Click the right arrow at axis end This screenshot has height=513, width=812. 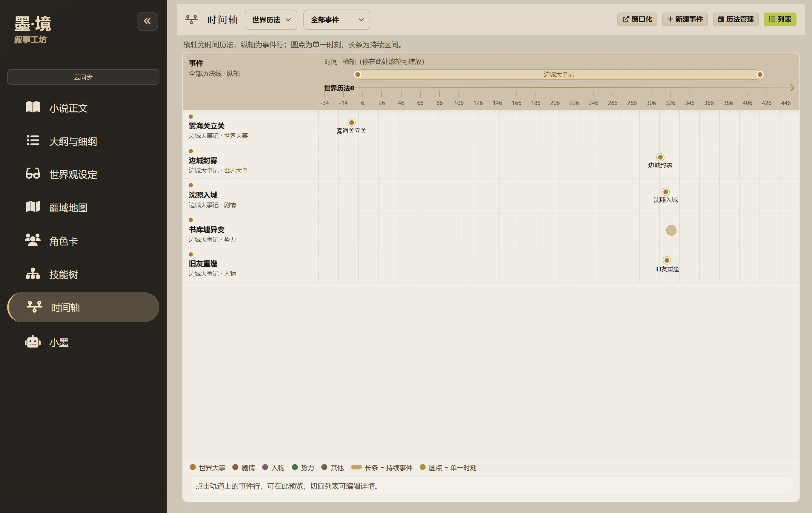[792, 88]
